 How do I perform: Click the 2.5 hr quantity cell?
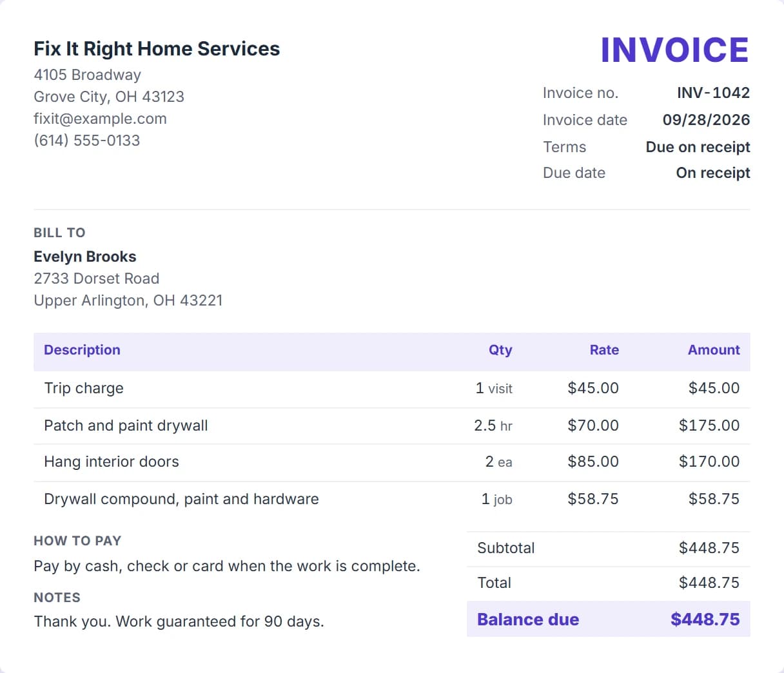click(493, 425)
